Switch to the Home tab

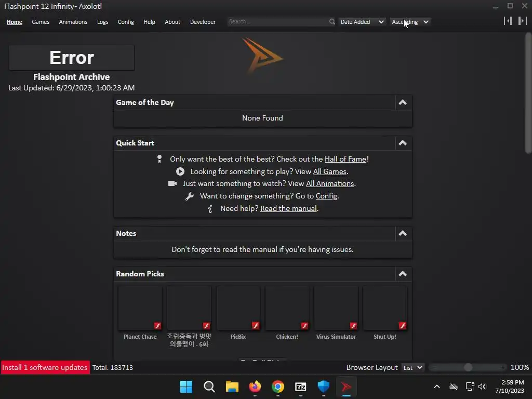click(x=14, y=22)
